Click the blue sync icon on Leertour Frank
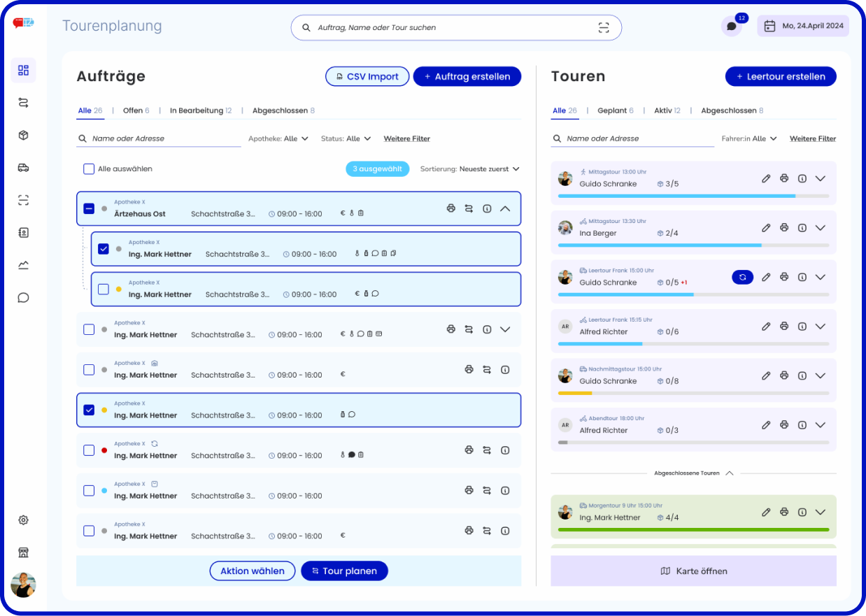The width and height of the screenshot is (866, 616). tap(742, 277)
